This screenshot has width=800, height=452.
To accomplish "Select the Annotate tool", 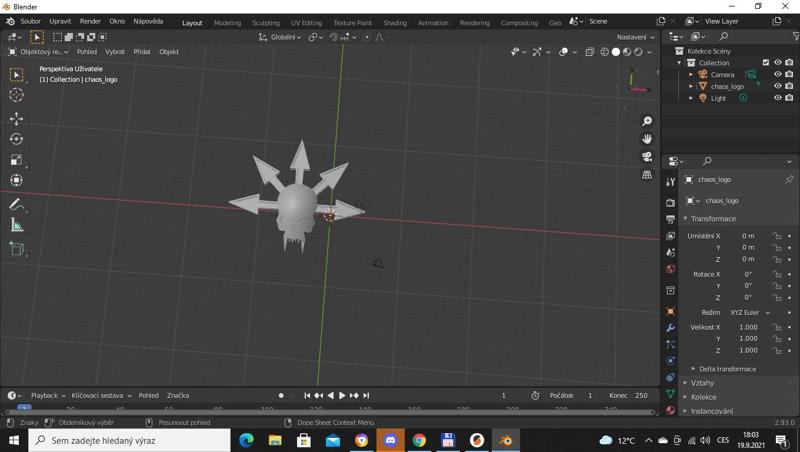I will coord(16,205).
